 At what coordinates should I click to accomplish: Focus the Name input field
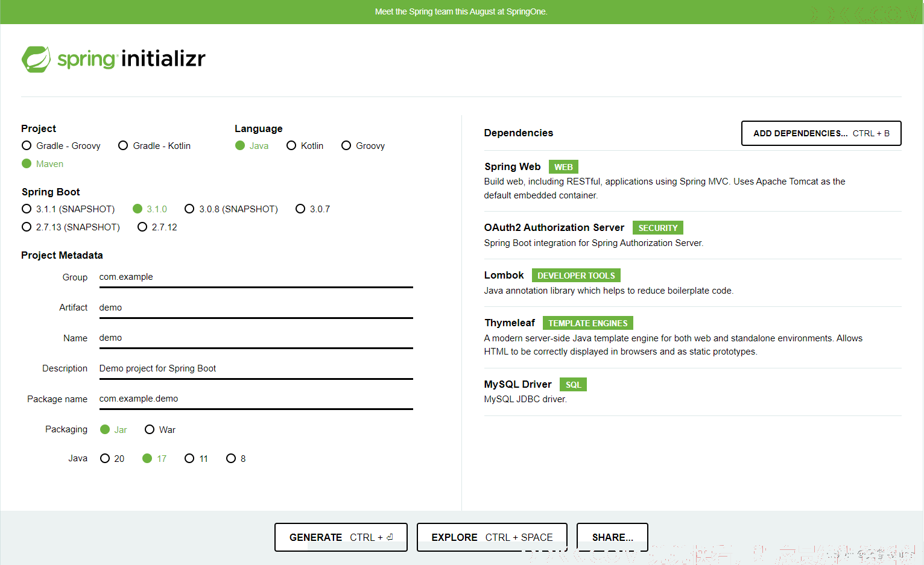tap(256, 338)
